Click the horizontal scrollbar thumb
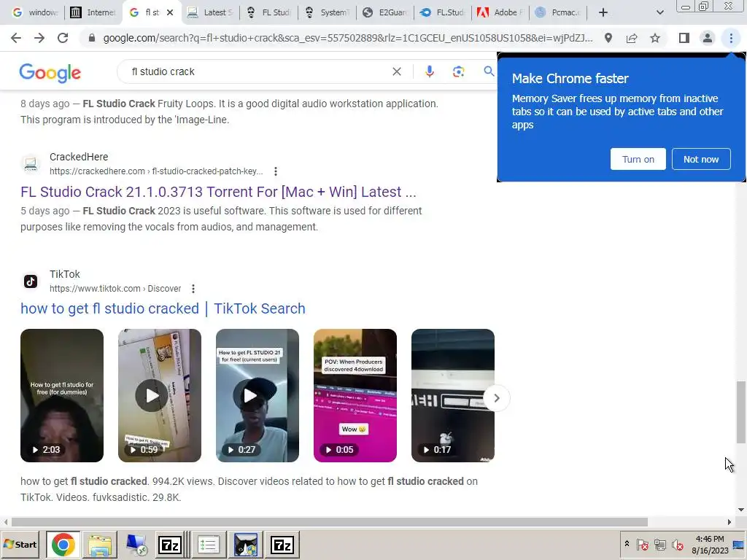Screen dimensions: 747x560 329,522
